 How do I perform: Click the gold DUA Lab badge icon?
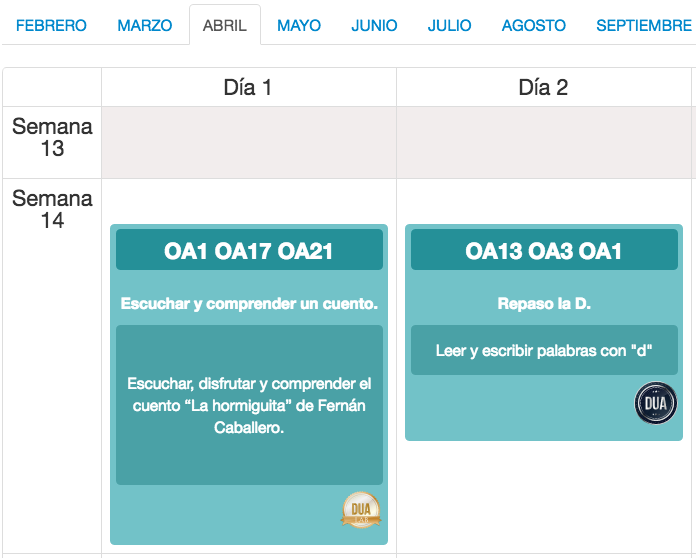pos(361,510)
